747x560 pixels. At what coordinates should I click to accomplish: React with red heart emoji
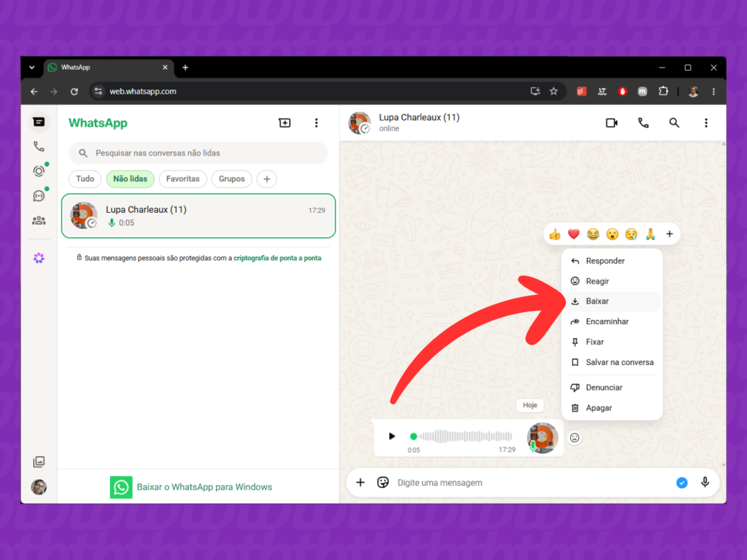tap(574, 234)
